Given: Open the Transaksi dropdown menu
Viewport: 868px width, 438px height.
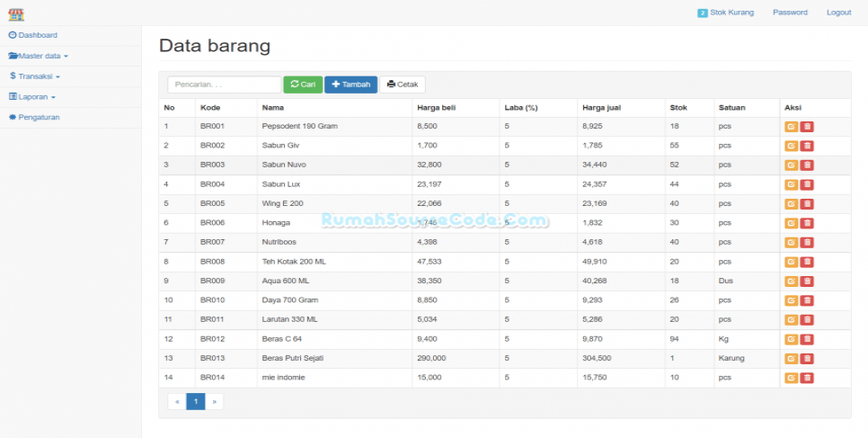Looking at the screenshot, I should point(36,76).
